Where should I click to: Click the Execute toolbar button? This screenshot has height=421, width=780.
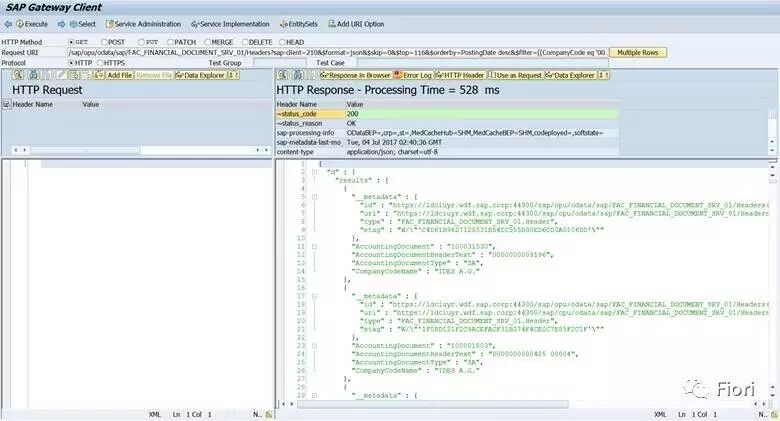click(x=32, y=24)
